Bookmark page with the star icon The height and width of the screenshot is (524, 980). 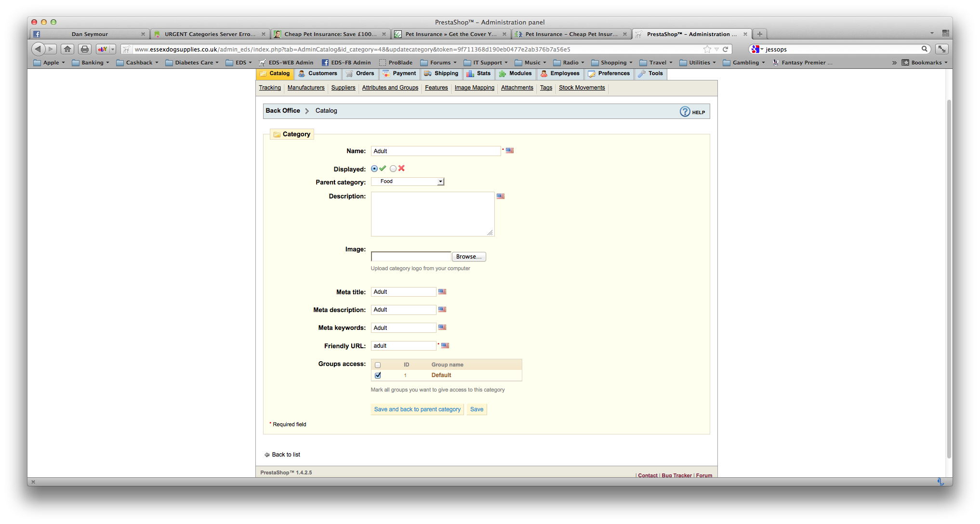click(x=707, y=49)
